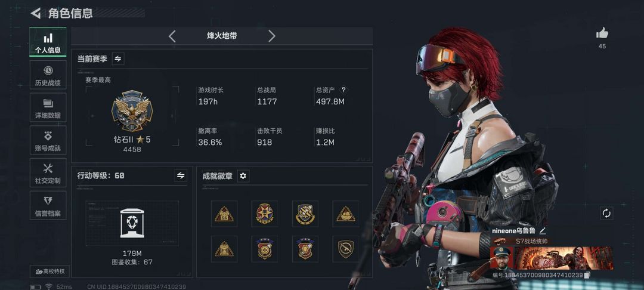Screen dimensions: 644x290
Task: Open the 高校特权 button
Action: [49, 272]
